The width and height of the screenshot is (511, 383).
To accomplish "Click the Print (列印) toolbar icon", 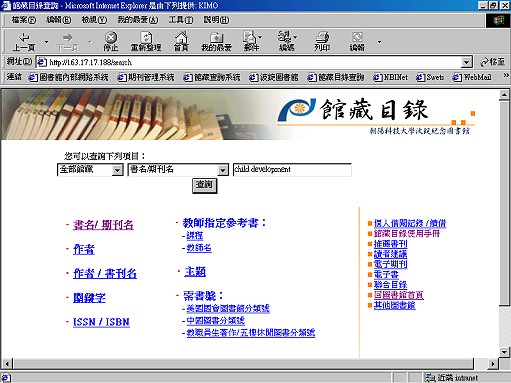I will [322, 41].
